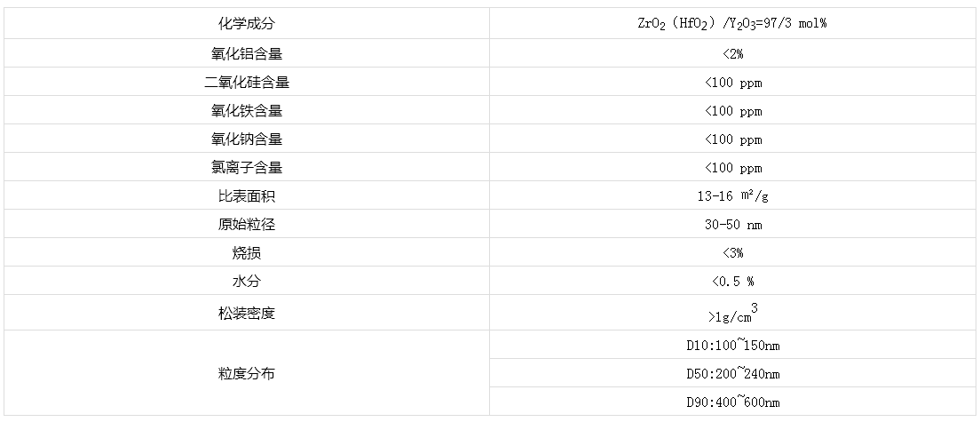The height and width of the screenshot is (422, 980).
Task: Select the ZrO2 (HfO2)/Y2O3 composition cell
Action: click(732, 24)
